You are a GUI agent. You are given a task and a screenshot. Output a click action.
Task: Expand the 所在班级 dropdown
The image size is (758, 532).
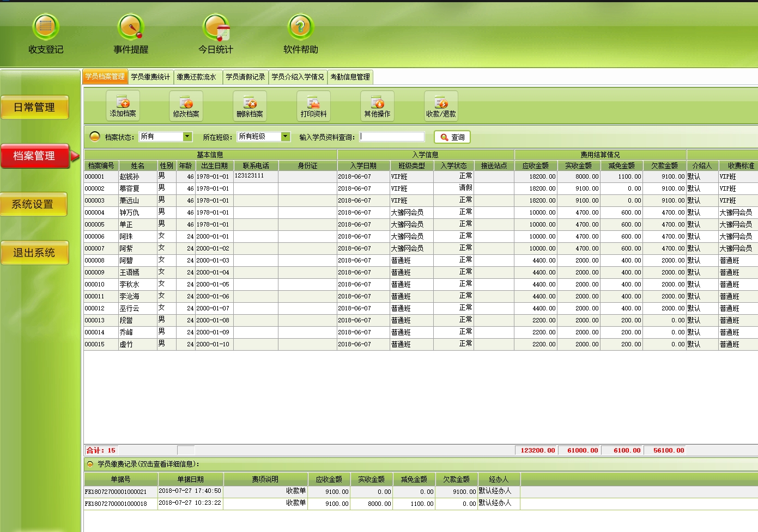(285, 137)
